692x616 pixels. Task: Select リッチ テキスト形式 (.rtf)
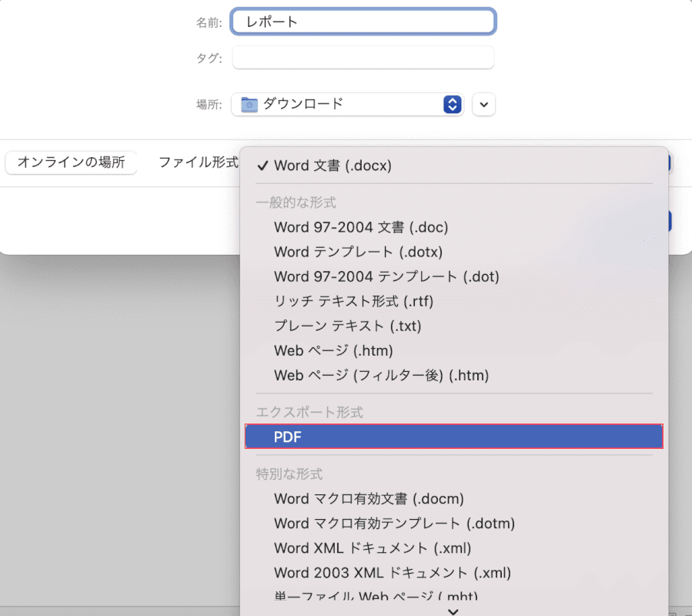pyautogui.click(x=453, y=301)
